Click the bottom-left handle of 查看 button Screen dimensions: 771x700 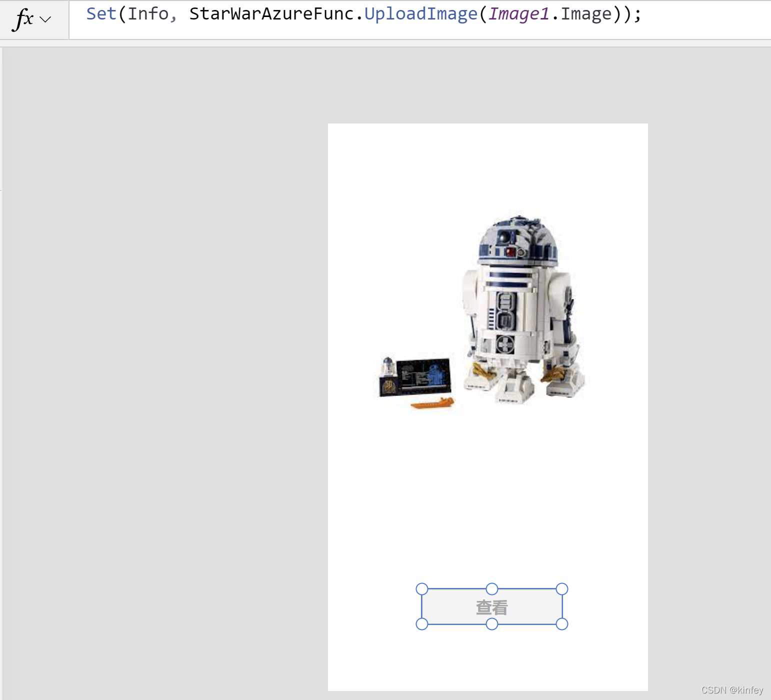(422, 624)
